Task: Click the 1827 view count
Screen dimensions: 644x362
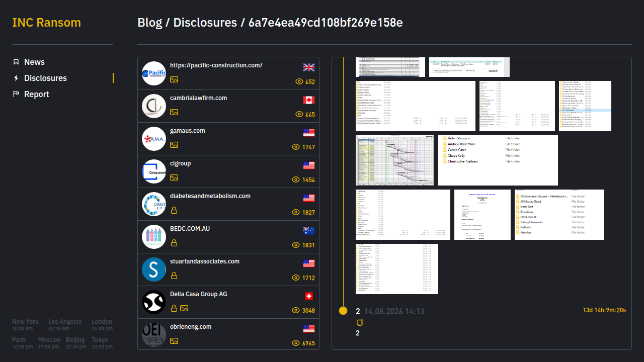Action: click(x=309, y=213)
